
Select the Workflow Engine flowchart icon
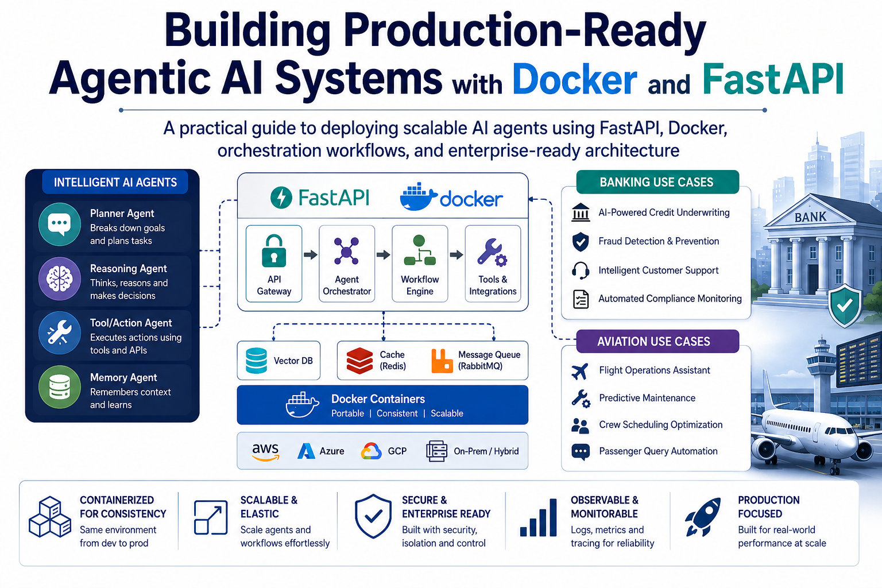pyautogui.click(x=420, y=250)
